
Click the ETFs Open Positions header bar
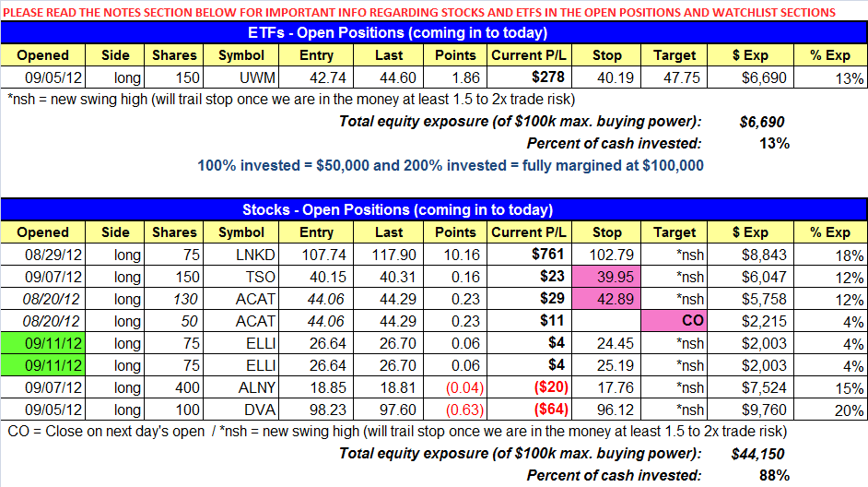coord(433,32)
